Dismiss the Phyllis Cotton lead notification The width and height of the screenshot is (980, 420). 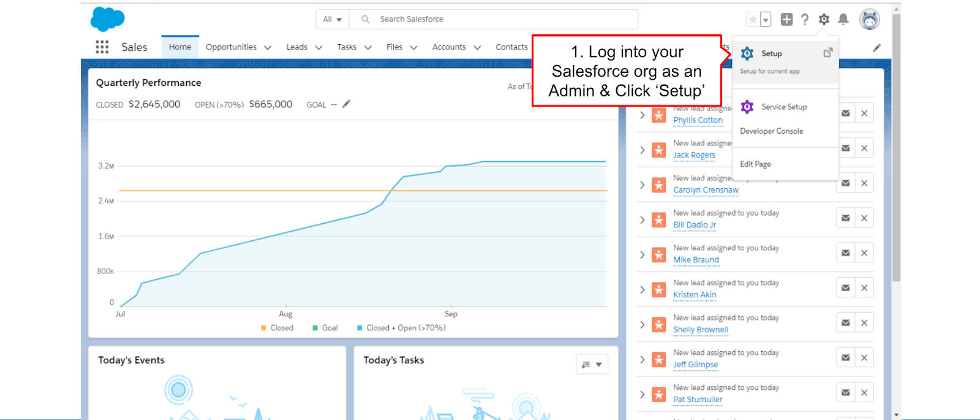click(864, 113)
